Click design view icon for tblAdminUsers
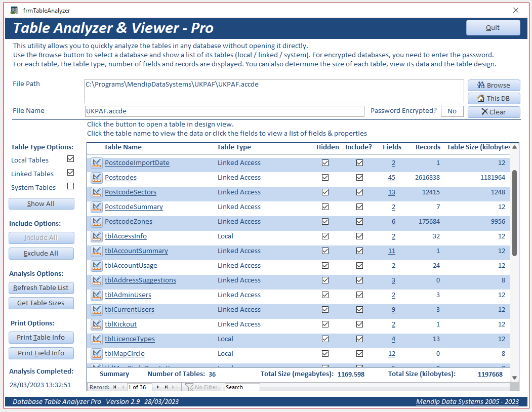 coord(97,295)
